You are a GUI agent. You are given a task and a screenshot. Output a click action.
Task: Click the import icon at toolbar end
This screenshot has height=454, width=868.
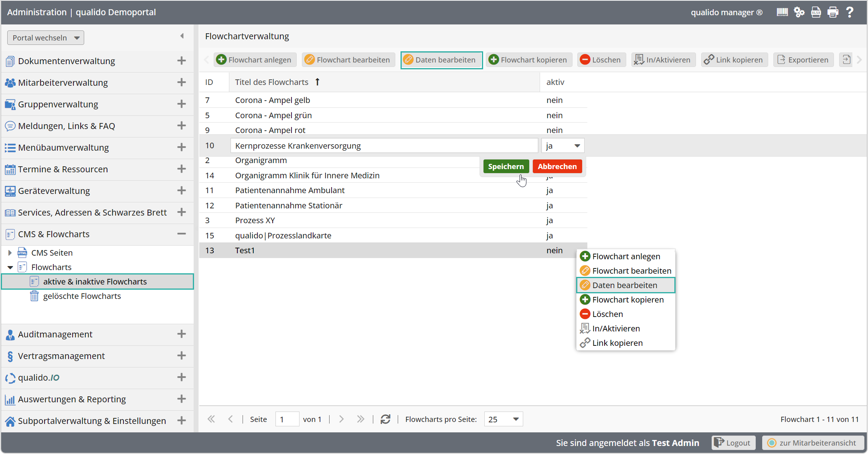point(846,60)
